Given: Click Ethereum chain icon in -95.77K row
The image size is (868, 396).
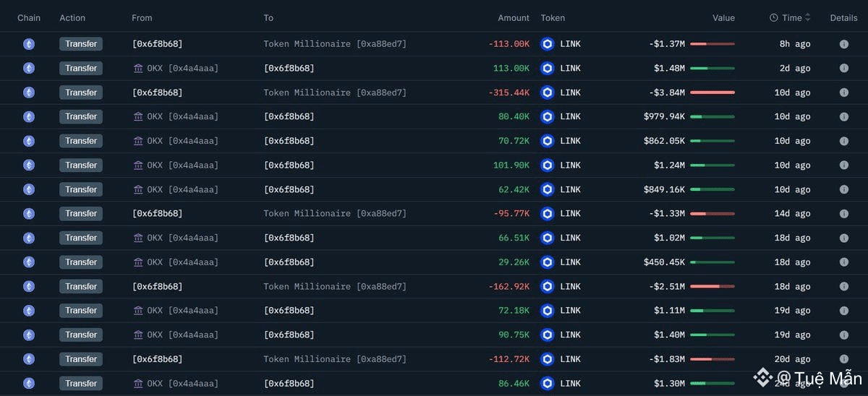Looking at the screenshot, I should [29, 214].
